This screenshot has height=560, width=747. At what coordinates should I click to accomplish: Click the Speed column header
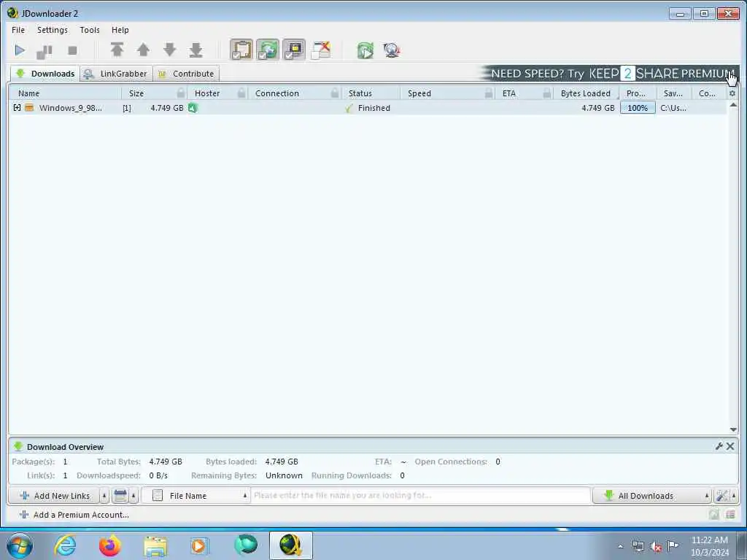(419, 93)
